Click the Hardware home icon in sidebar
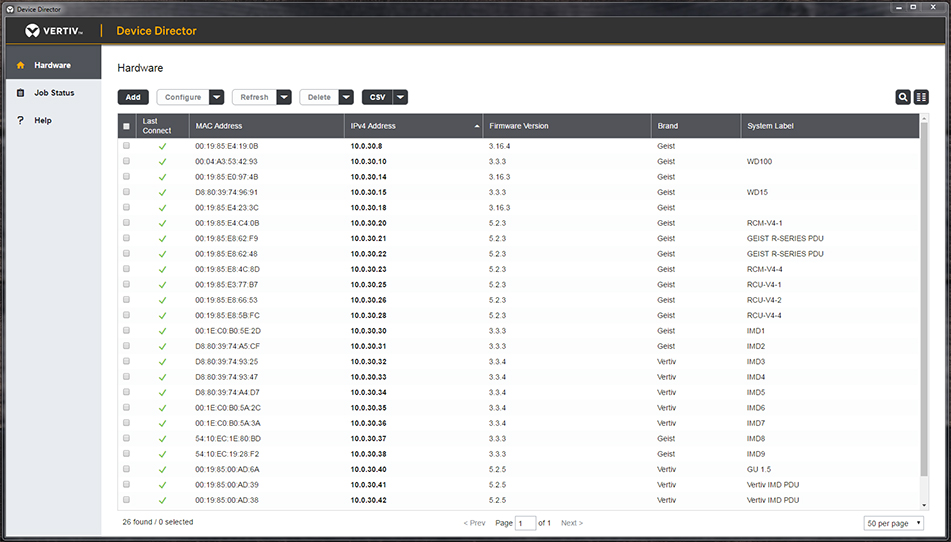The height and width of the screenshot is (542, 951). coord(20,65)
